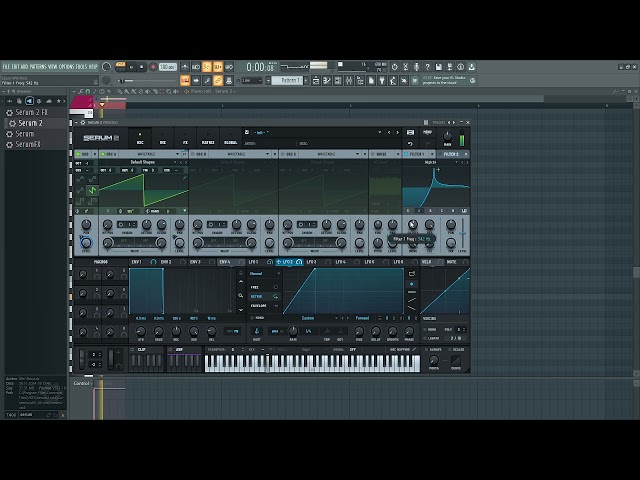
Task: Select Serum 2 FX in browser
Action: [x=31, y=112]
